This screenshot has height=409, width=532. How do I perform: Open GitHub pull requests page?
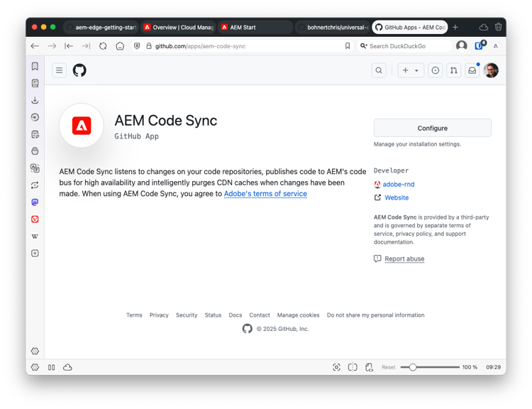(454, 70)
